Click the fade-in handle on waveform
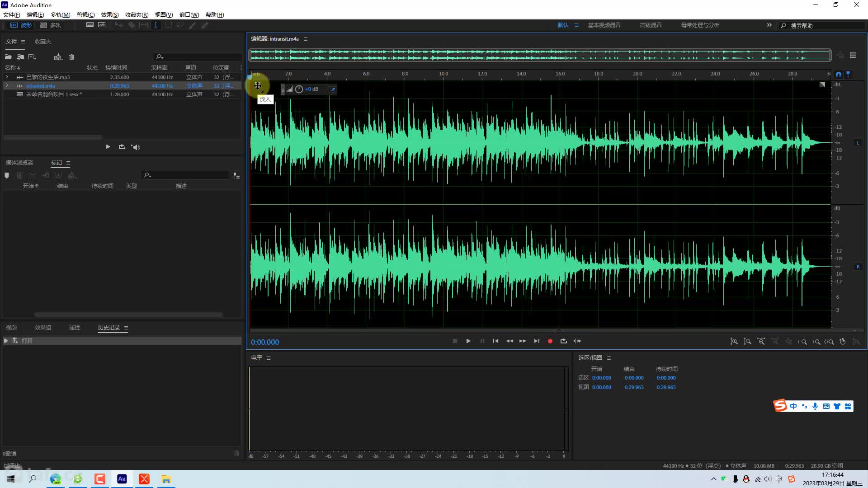The width and height of the screenshot is (868, 488). 257,85
